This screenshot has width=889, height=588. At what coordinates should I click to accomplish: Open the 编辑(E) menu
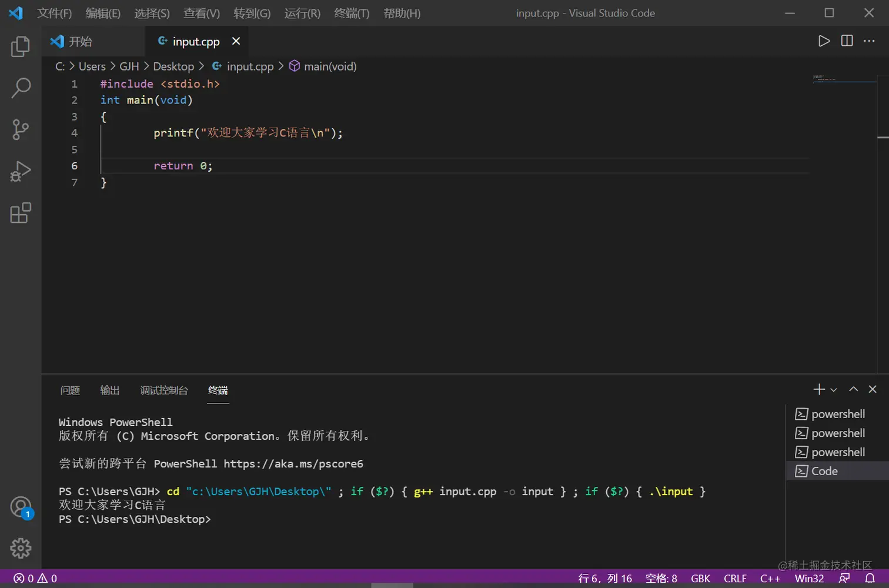coord(103,13)
